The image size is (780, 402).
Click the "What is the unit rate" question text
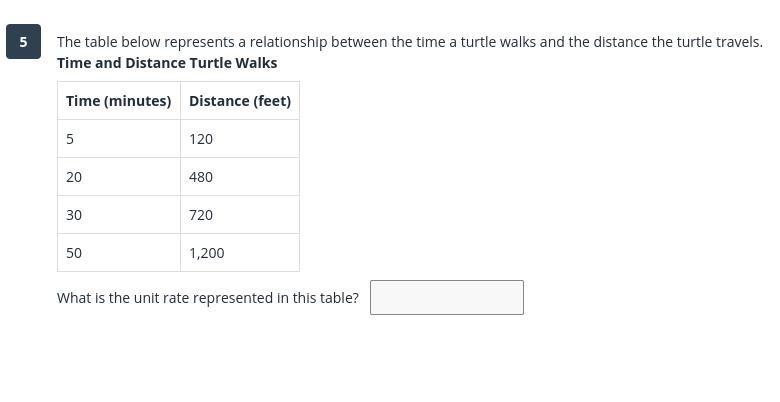coord(207,298)
